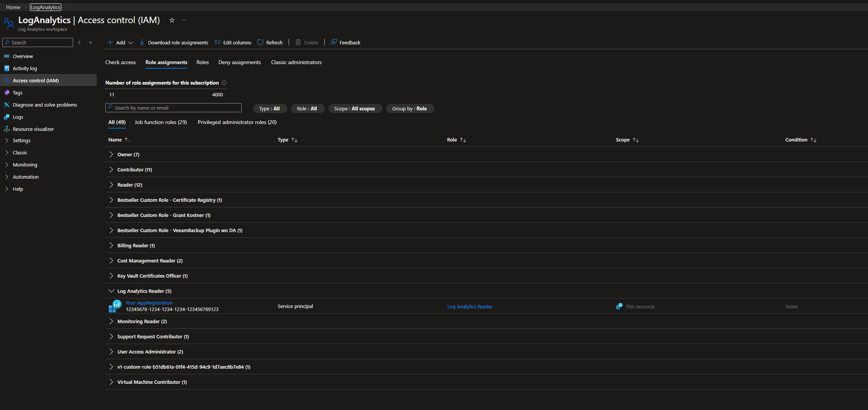This screenshot has width=868, height=410.
Task: Click the Refresh icon in the toolbar
Action: click(260, 42)
